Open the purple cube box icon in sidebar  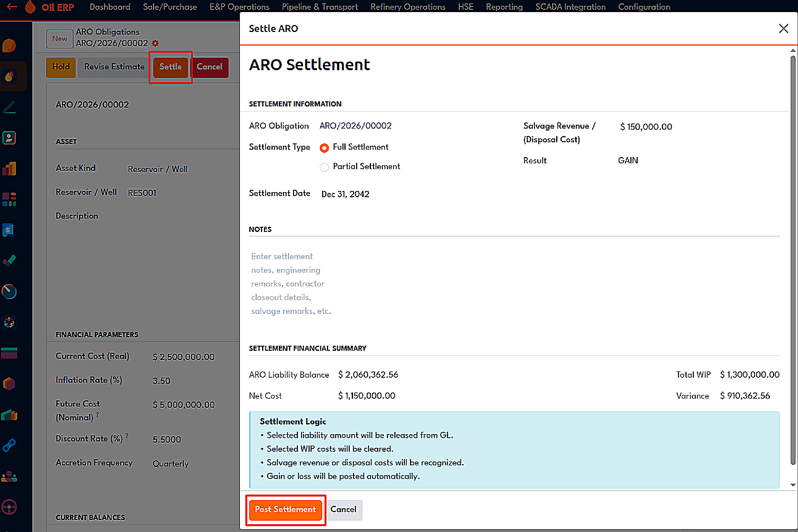9,384
